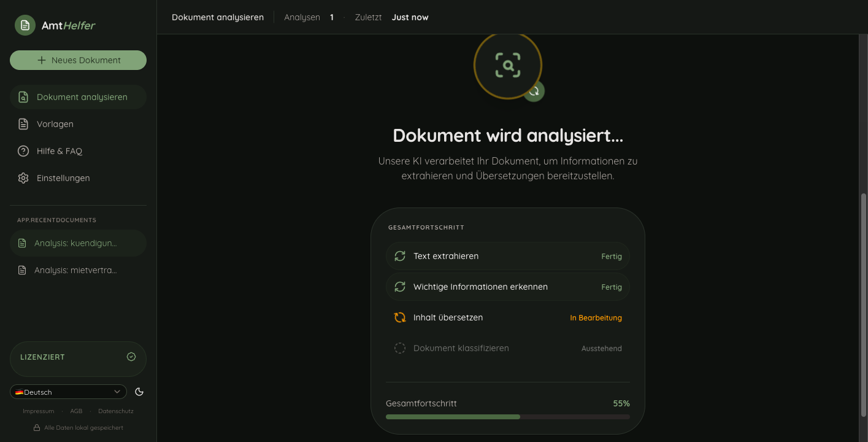
Task: Open the Impressum link
Action: [38, 411]
